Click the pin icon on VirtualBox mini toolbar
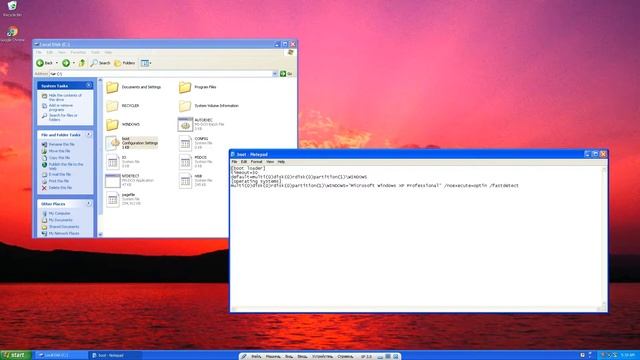This screenshot has width=640, height=360. (x=244, y=356)
